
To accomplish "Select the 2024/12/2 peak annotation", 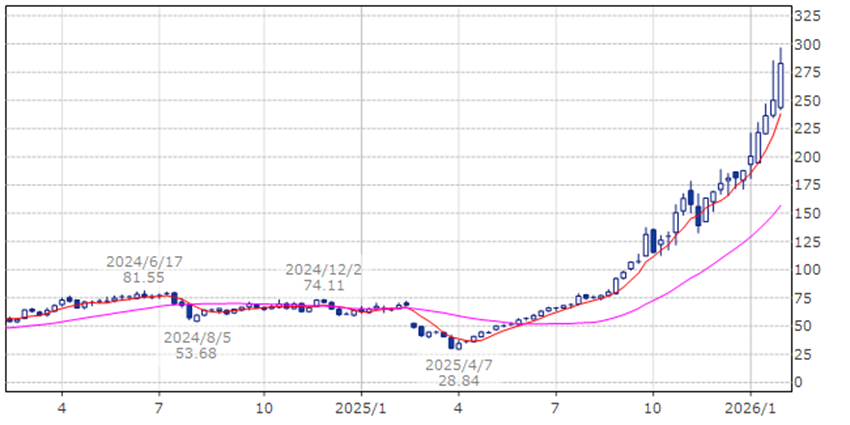I will click(x=324, y=270).
